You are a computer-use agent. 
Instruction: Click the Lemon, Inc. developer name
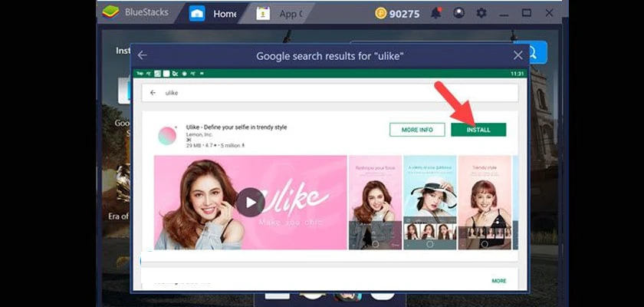(x=199, y=134)
